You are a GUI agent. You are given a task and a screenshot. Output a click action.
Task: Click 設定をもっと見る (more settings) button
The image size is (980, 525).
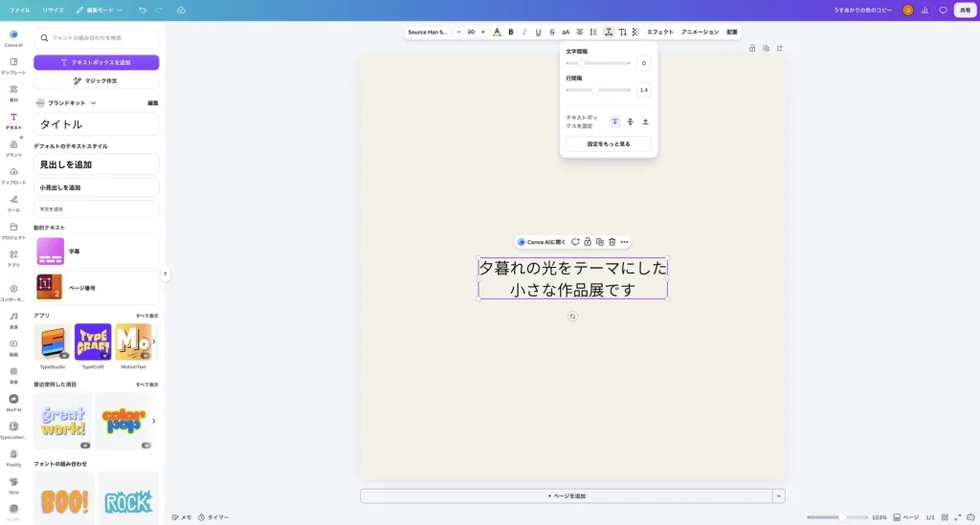(x=609, y=144)
